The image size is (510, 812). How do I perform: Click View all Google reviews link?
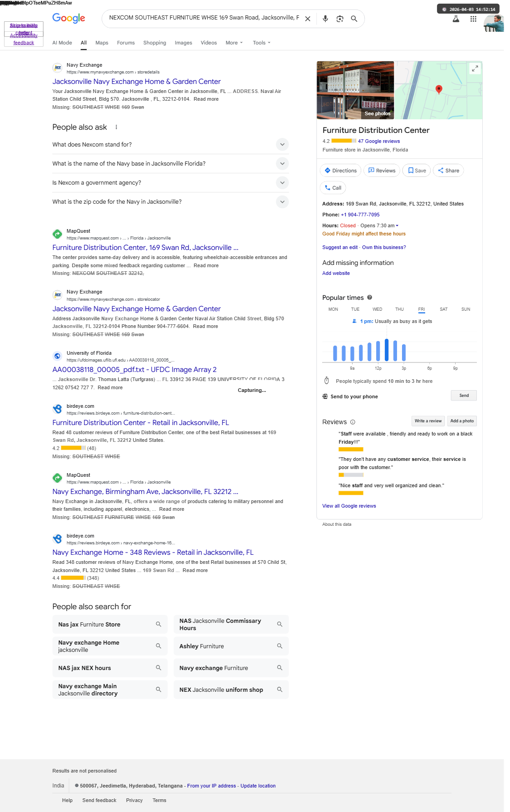pos(349,506)
